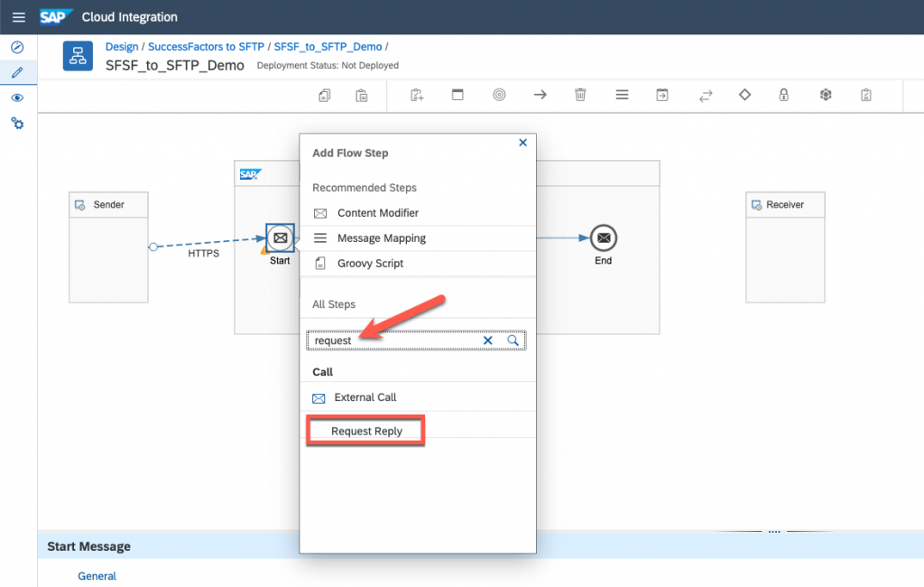
Task: Open the boxed-arrow palette icon
Action: tap(662, 95)
